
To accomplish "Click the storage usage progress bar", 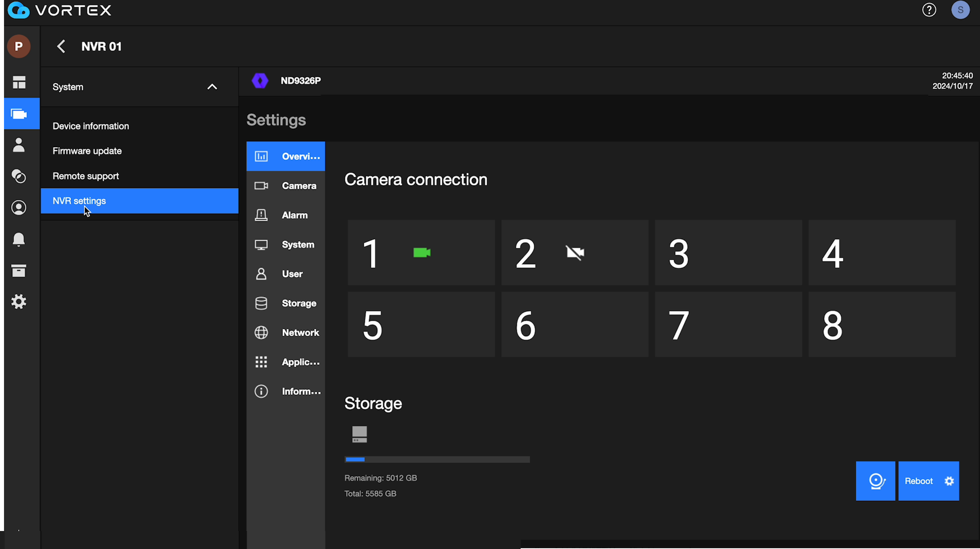I will click(437, 459).
